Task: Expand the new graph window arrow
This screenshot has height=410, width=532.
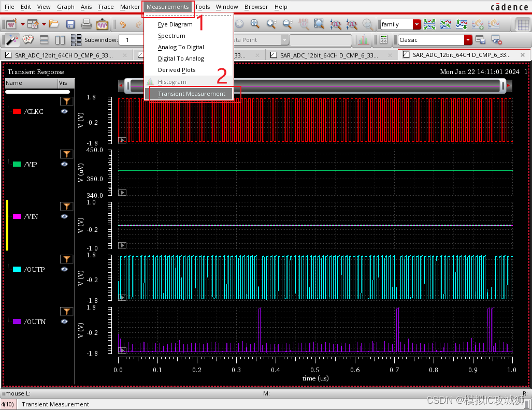Action: click(x=22, y=24)
